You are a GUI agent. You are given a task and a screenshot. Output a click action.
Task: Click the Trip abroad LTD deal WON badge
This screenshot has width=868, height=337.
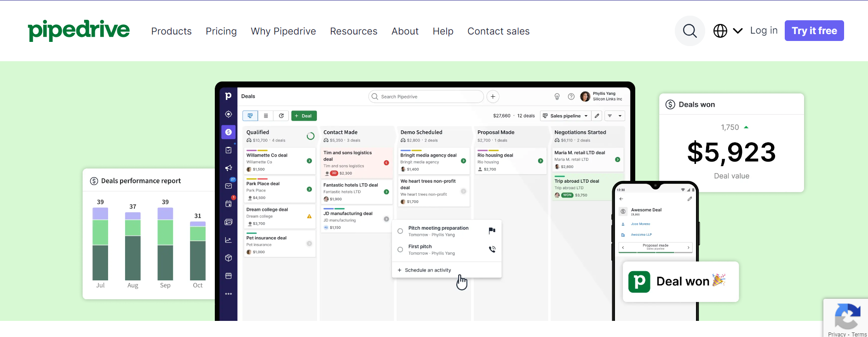(567, 195)
